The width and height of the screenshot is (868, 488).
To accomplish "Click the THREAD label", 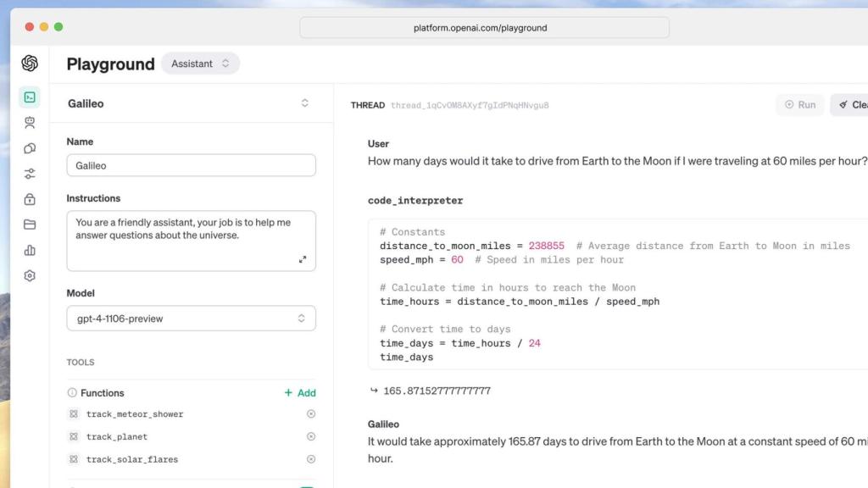I will 368,105.
